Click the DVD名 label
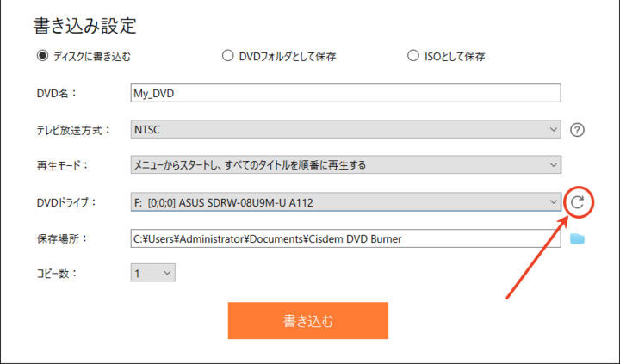 coord(58,94)
